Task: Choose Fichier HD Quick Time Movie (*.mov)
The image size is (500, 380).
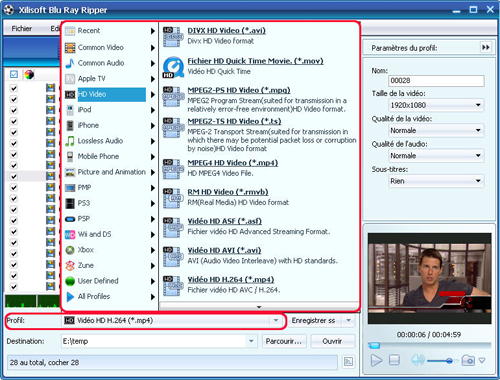Action: pyautogui.click(x=255, y=61)
